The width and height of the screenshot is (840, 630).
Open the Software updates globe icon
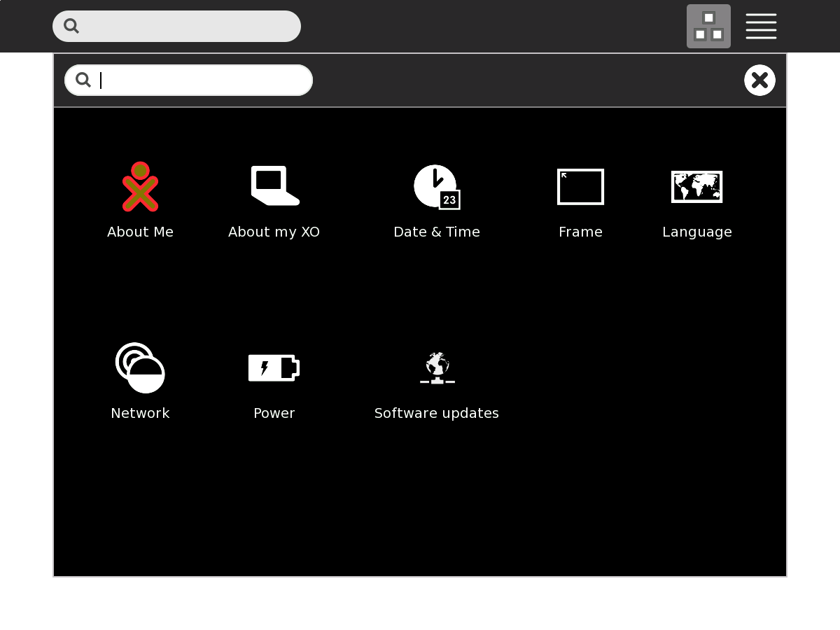click(437, 367)
